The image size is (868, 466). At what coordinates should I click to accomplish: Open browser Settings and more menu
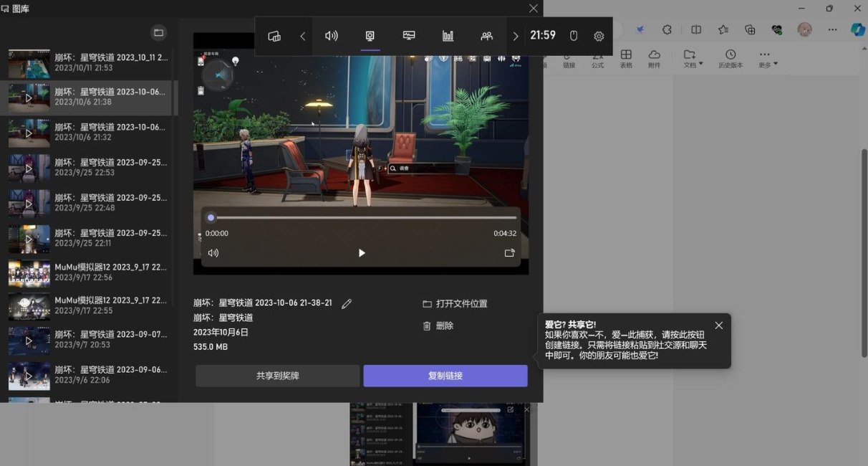832,29
